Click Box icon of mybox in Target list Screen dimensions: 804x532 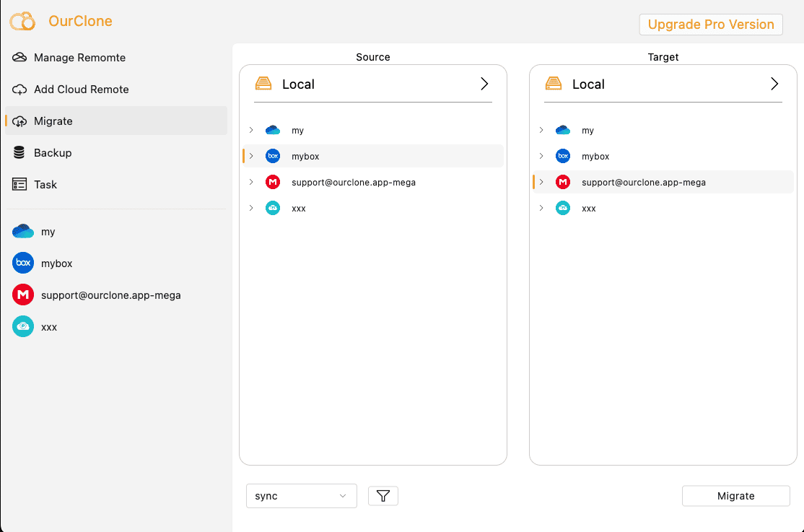(x=563, y=156)
